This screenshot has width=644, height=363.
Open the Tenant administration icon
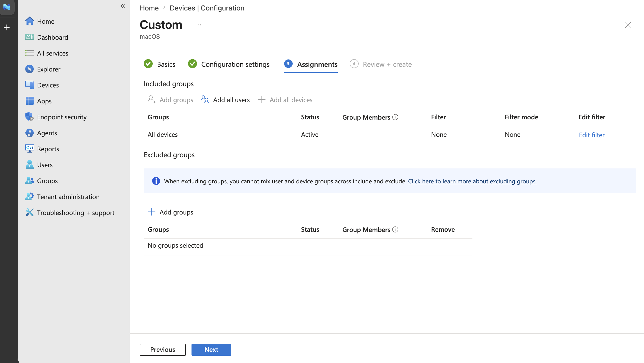click(x=29, y=196)
